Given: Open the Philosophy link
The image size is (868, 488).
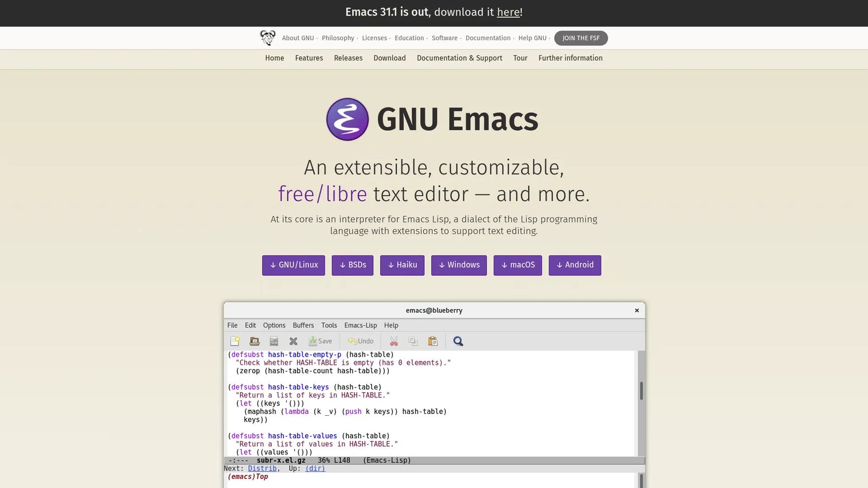Looking at the screenshot, I should pos(338,38).
